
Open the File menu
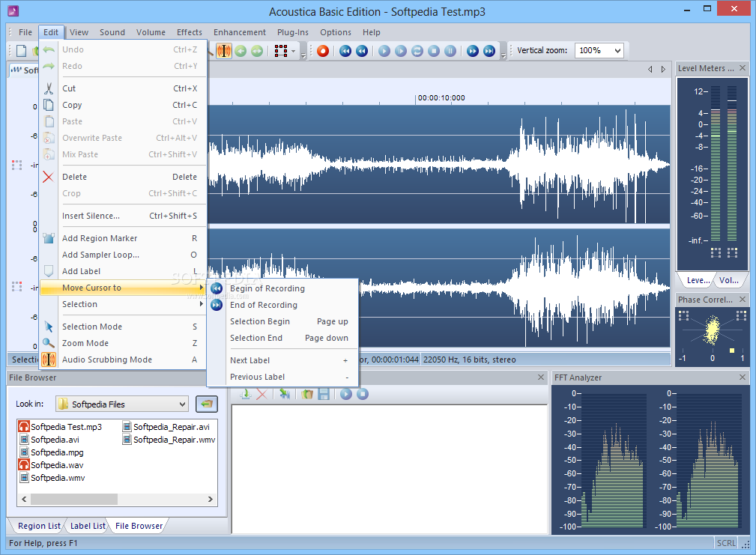pyautogui.click(x=25, y=32)
